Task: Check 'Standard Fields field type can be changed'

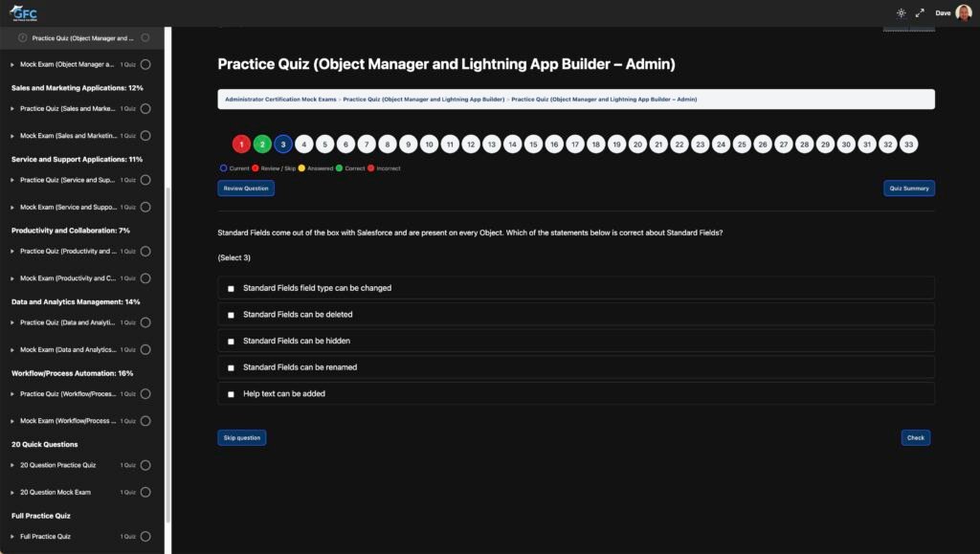Action: [x=231, y=289]
